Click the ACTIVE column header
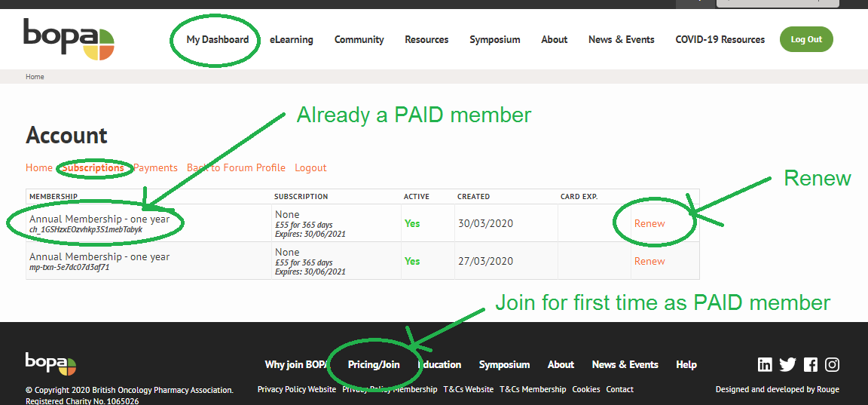868x405 pixels. pyautogui.click(x=417, y=197)
